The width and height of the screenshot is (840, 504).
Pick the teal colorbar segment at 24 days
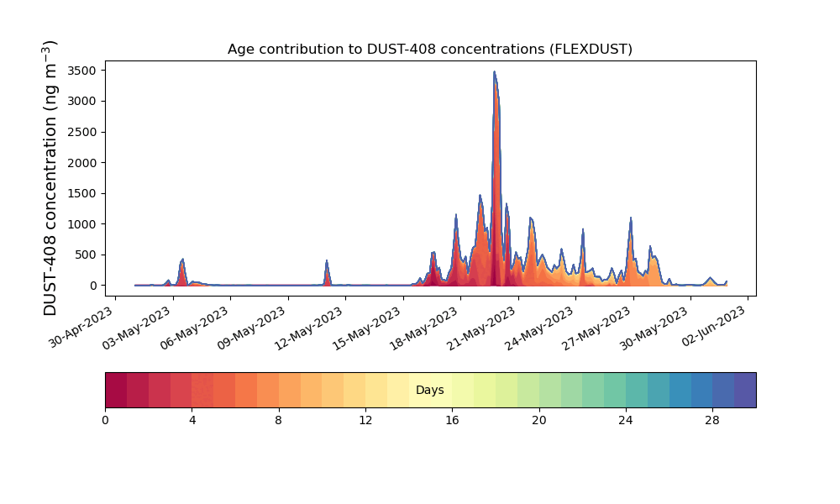[637, 390]
